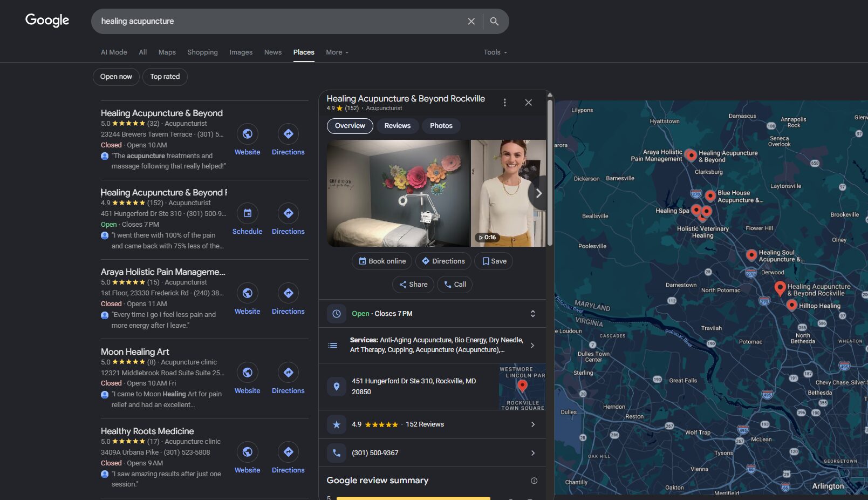868x500 pixels.
Task: Get Directions to Araya Holistic Pain Management
Action: (288, 293)
